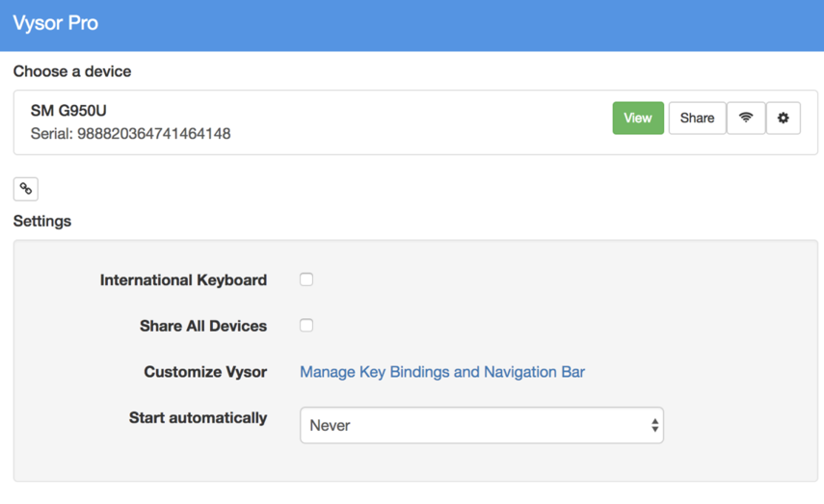Open the Start automatically dropdown showing Never

(x=481, y=425)
